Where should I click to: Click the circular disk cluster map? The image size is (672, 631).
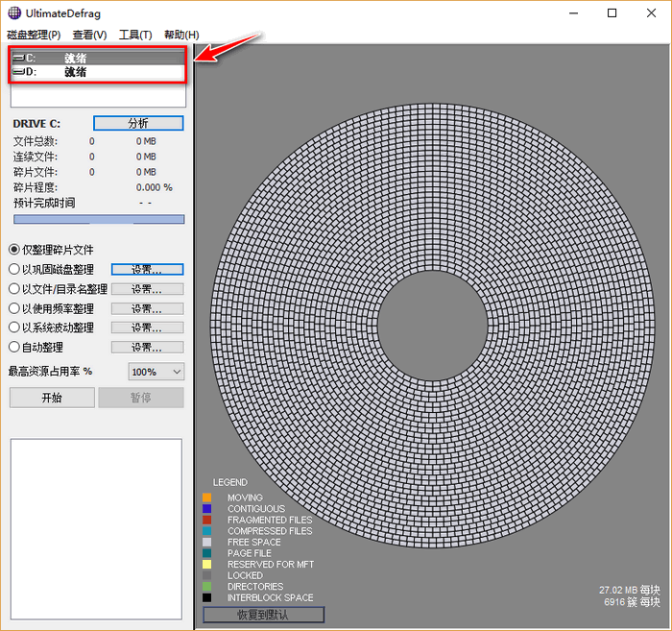[432, 326]
